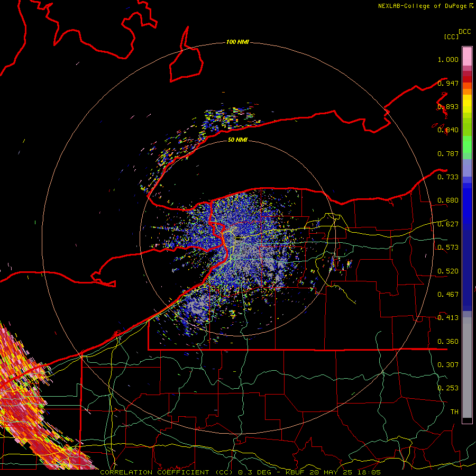Click the 0.893 legend value

pos(448,106)
